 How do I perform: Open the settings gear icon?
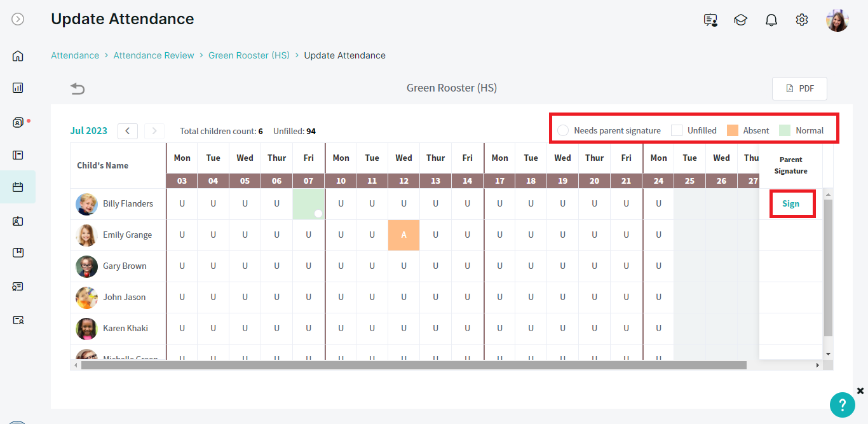[801, 20]
